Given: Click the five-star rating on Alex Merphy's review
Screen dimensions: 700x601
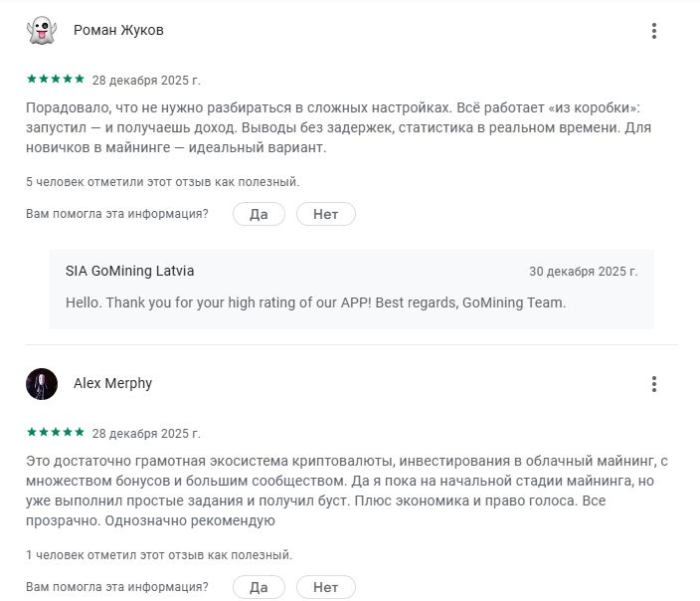Looking at the screenshot, I should [x=55, y=433].
